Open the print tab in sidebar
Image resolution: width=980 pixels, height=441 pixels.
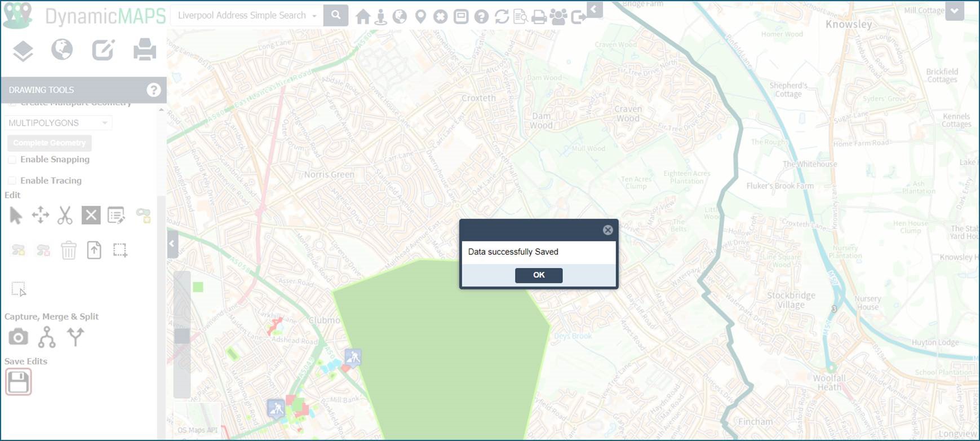pyautogui.click(x=145, y=50)
